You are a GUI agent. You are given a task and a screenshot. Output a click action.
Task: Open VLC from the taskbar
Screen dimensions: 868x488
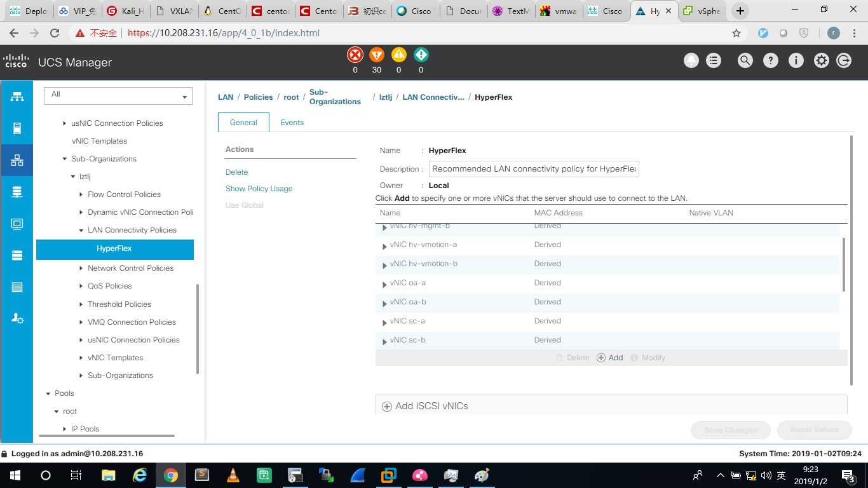233,475
